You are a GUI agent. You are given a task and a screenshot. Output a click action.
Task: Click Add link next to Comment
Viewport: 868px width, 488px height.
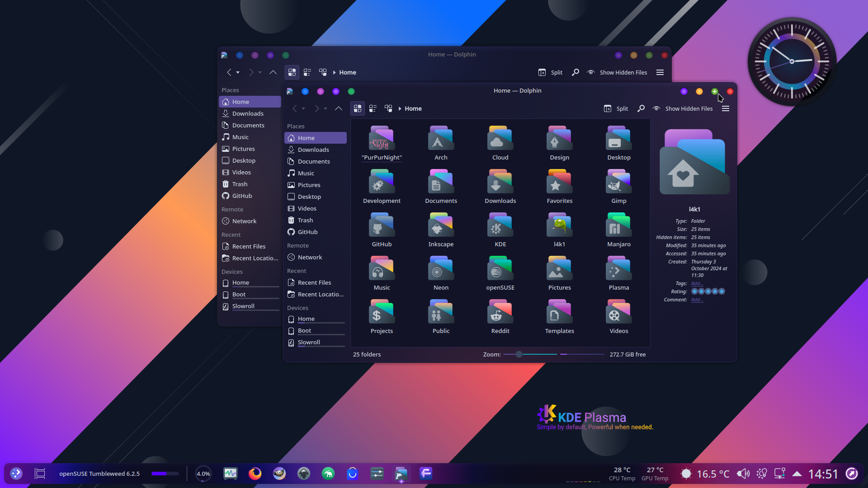coord(697,300)
